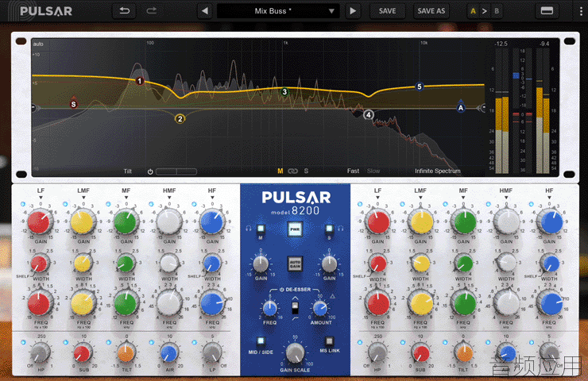Select EQ node 4 on the curve
The width and height of the screenshot is (588, 381).
point(369,114)
